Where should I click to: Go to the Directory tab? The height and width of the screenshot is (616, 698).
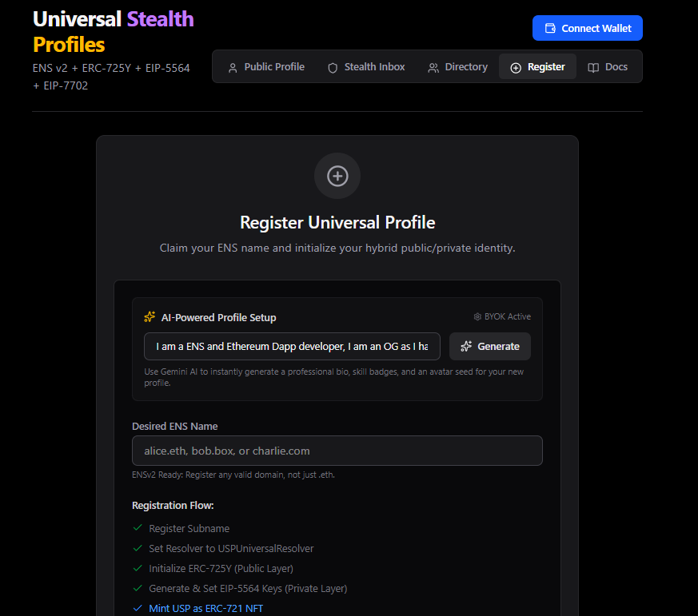pyautogui.click(x=457, y=67)
